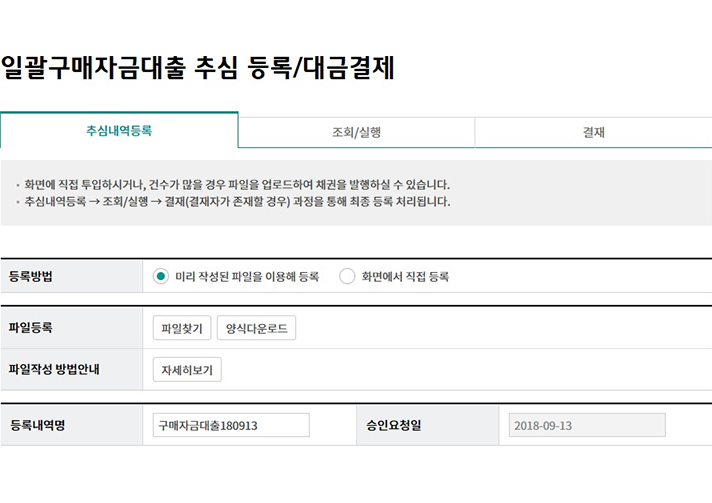Screen dimensions: 712x503
Task: Select the 미리 작성된 파일을 이용해 등록 radio circle
Action: (x=161, y=277)
